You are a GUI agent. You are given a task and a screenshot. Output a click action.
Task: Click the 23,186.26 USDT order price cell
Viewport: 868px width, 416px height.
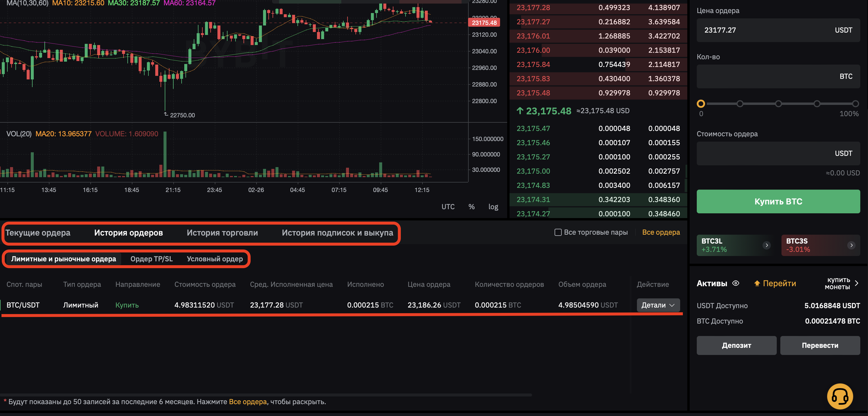(434, 305)
